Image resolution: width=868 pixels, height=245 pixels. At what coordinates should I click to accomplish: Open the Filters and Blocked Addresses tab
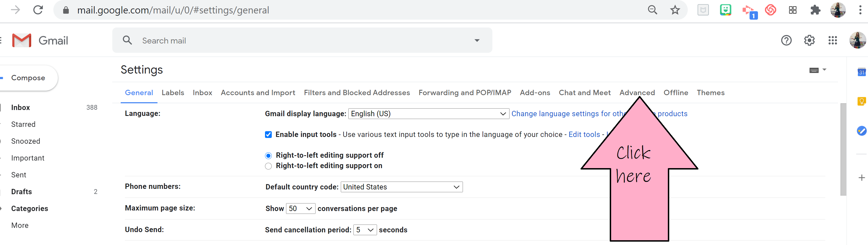click(x=357, y=93)
